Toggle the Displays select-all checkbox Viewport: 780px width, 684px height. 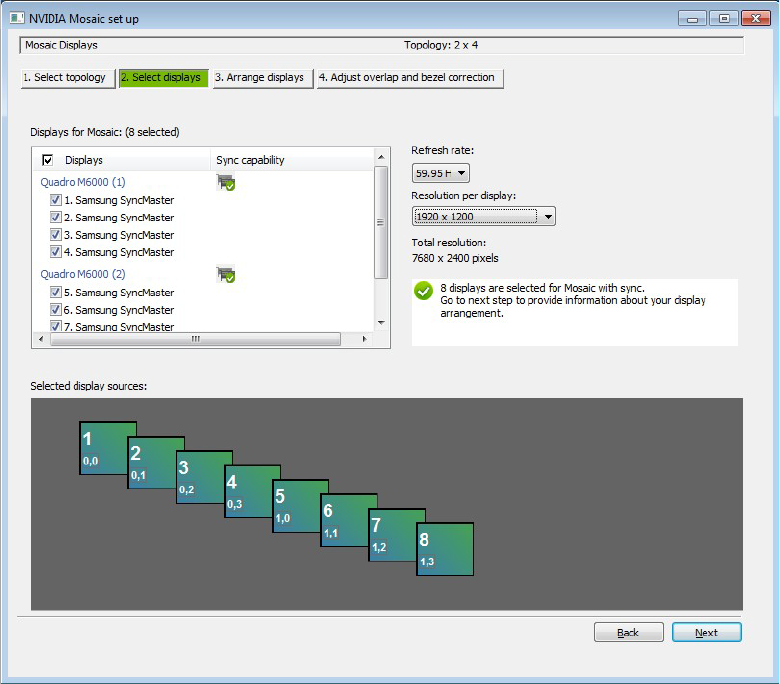pos(48,160)
